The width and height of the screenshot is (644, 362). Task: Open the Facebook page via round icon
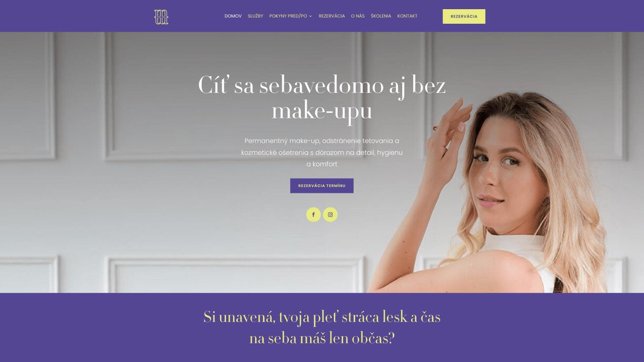[x=313, y=215]
